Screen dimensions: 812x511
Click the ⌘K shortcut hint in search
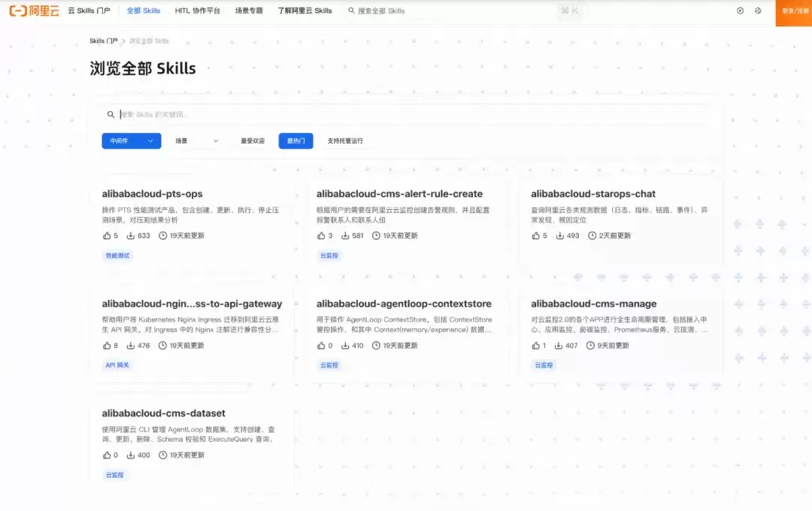tap(570, 11)
